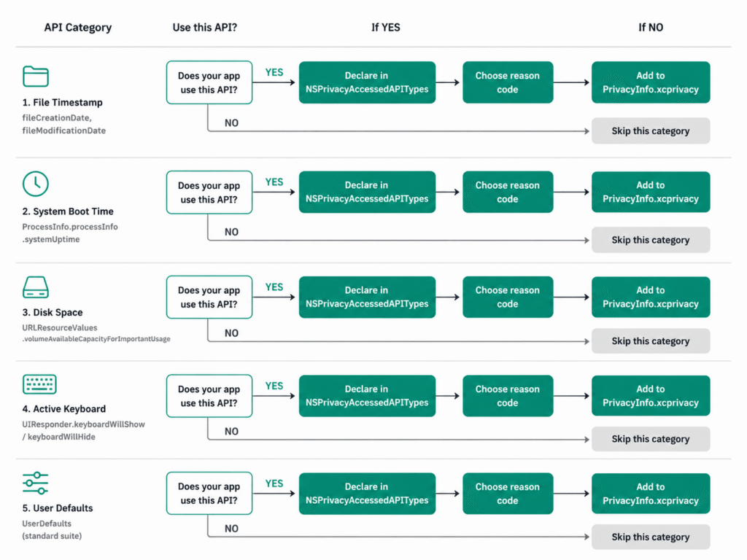The image size is (747, 560).
Task: Click the 'ProcessInfo.processInfo .systemUptime' text
Action: point(70,233)
